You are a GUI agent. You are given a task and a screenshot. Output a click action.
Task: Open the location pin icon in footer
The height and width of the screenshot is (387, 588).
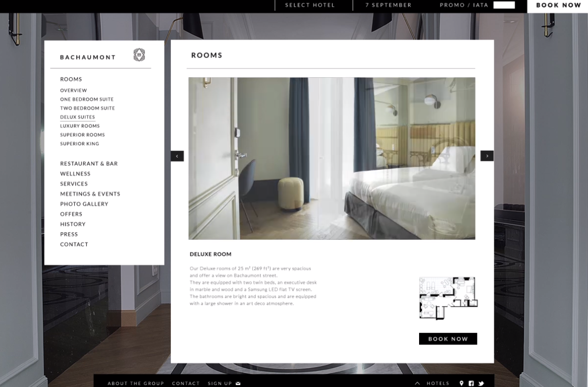click(x=462, y=383)
